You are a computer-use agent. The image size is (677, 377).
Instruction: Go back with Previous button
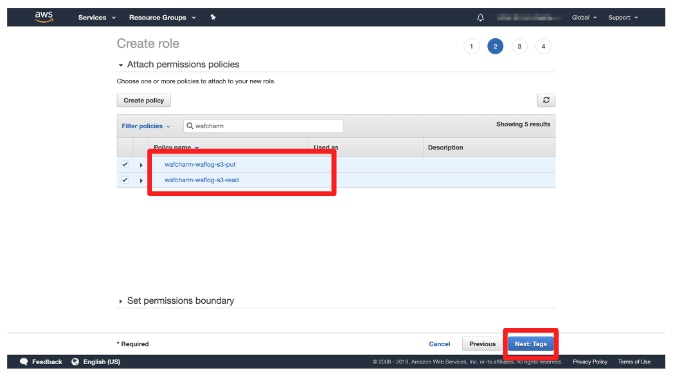[x=482, y=344]
